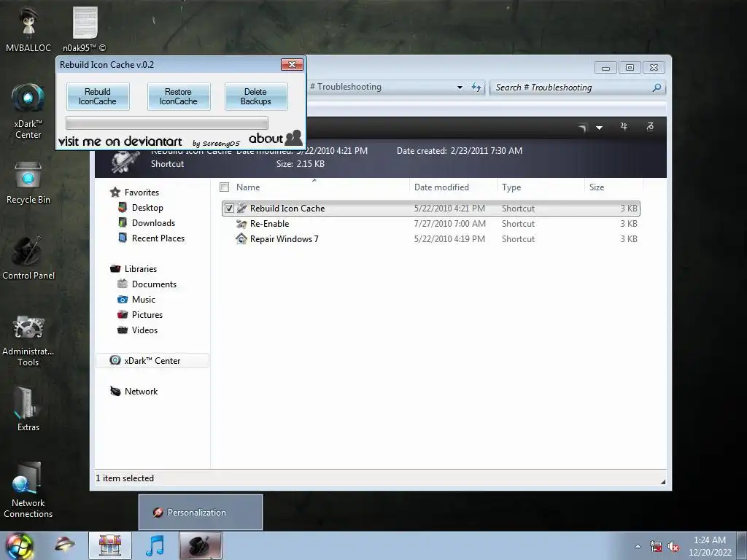Open the Network Connections desktop icon
Viewport: 747px width, 560px height.
coord(28,491)
